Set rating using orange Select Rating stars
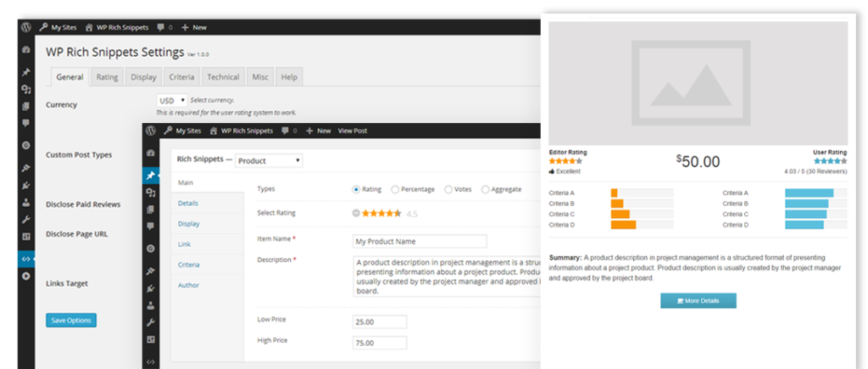868x369 pixels. point(381,213)
